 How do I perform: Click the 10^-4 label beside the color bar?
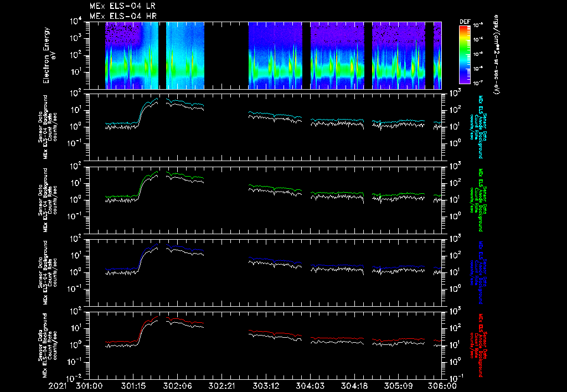click(478, 39)
